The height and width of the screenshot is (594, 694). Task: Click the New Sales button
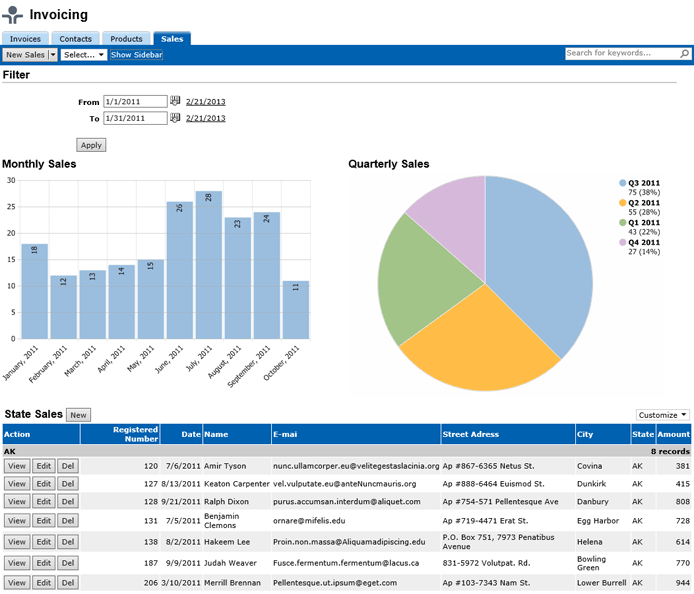point(25,54)
